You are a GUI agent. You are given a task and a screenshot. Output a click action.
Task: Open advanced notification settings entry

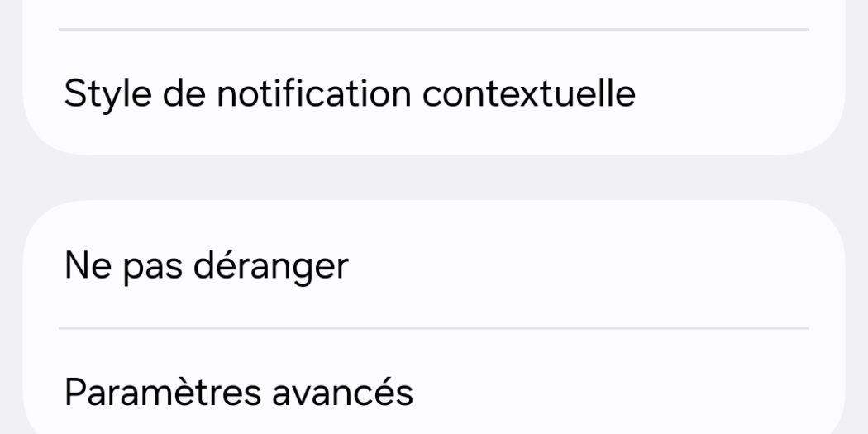click(239, 392)
